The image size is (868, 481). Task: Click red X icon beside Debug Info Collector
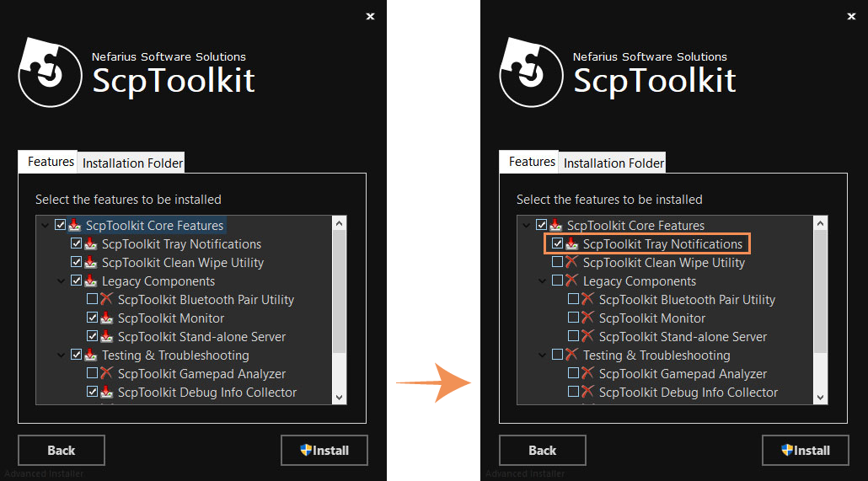pos(587,393)
